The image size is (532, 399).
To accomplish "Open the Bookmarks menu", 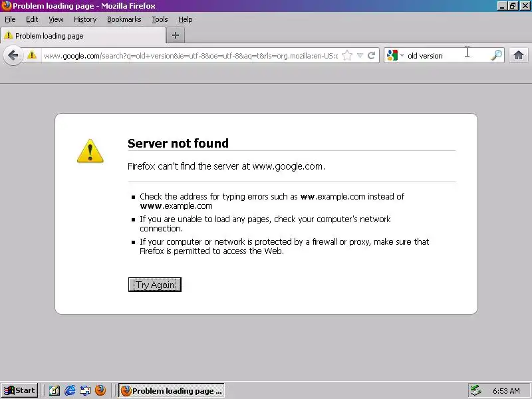I will [124, 19].
